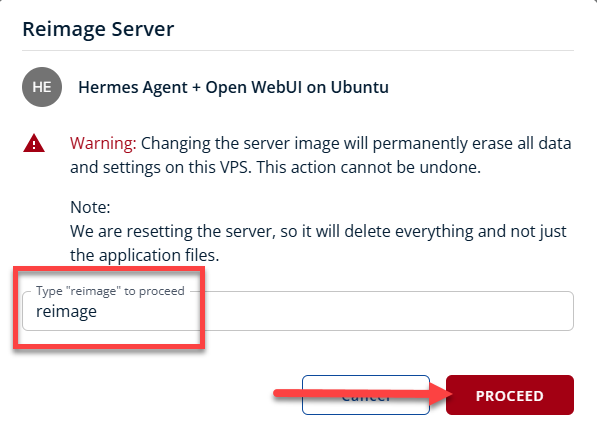Click the "Note:" heading text
Viewport: 597px width, 434px height.
90,207
